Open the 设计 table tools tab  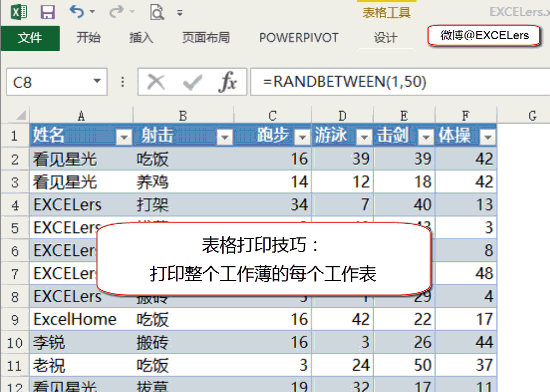point(385,38)
